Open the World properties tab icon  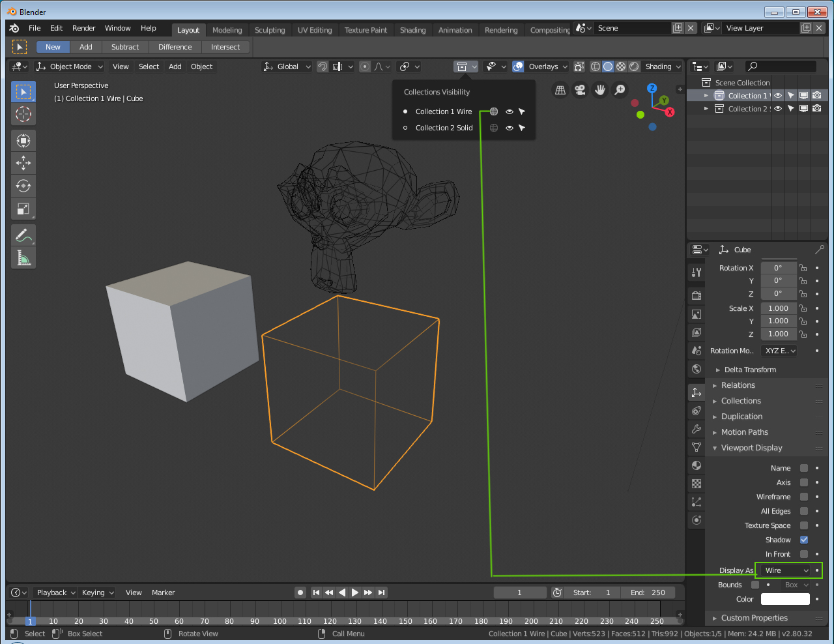[x=697, y=369]
